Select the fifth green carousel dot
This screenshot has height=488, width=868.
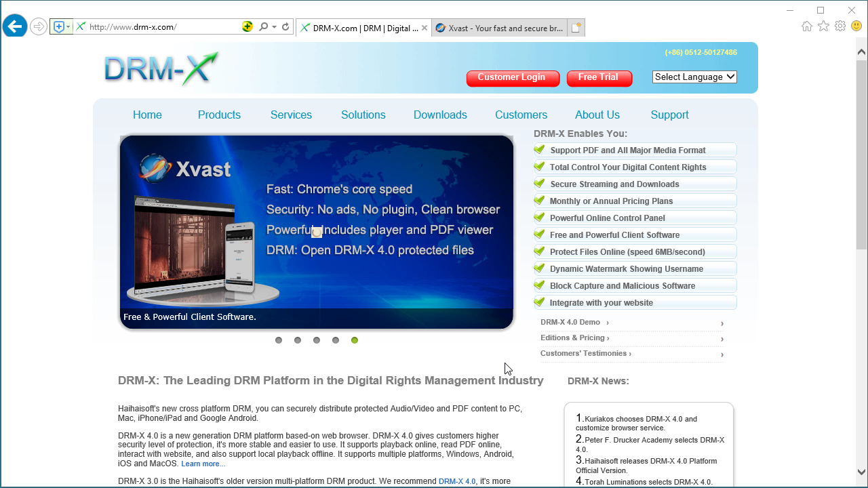click(355, 340)
